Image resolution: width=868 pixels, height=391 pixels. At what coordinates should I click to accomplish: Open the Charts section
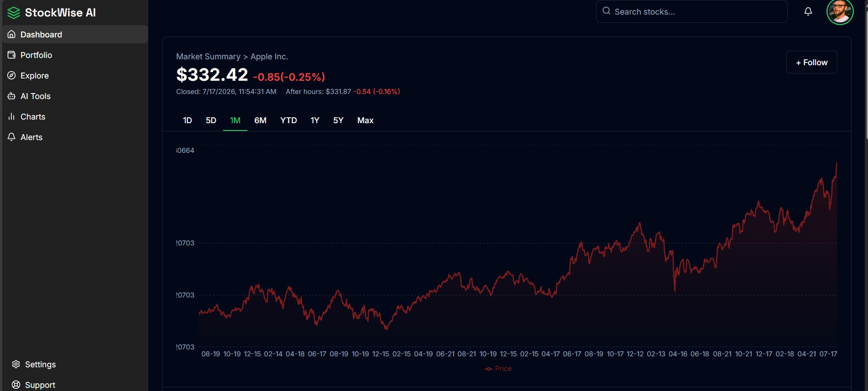(x=75, y=116)
